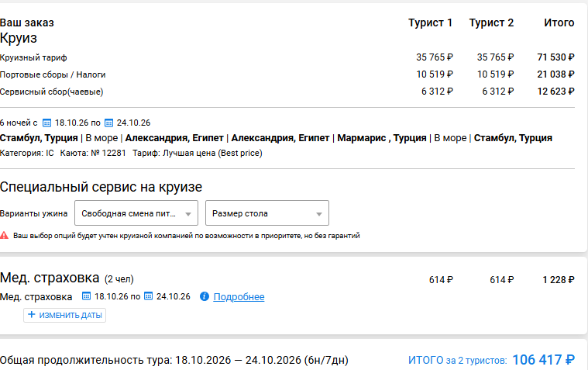Open the Свободная смена пит... dinner dropdown
Screen dimensions: 588x370
pos(136,213)
